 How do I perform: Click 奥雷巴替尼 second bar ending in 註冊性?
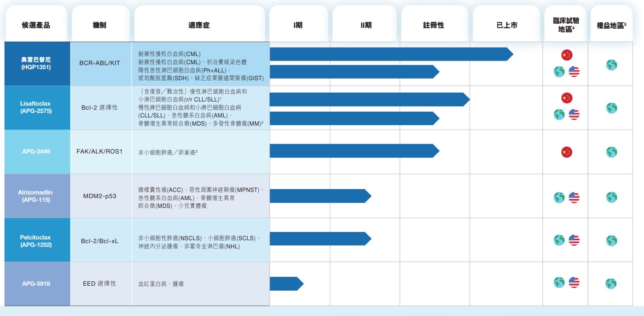point(354,72)
